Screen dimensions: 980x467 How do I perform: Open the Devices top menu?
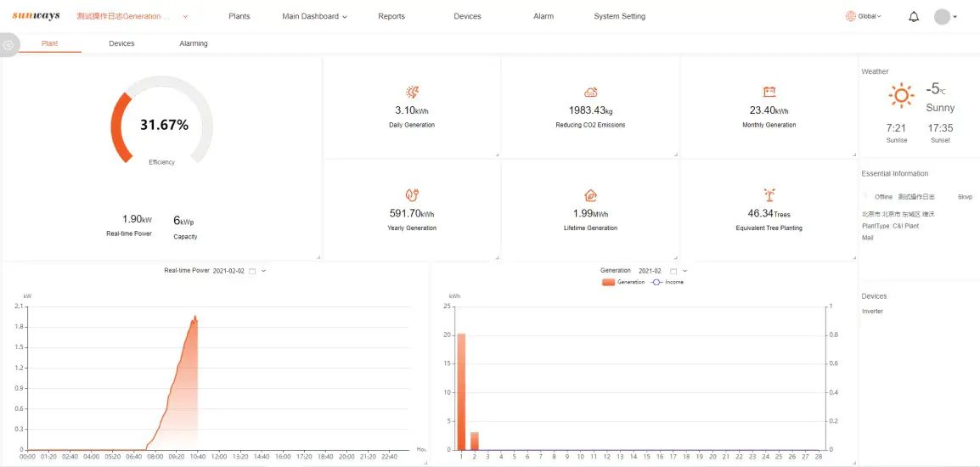pos(468,16)
